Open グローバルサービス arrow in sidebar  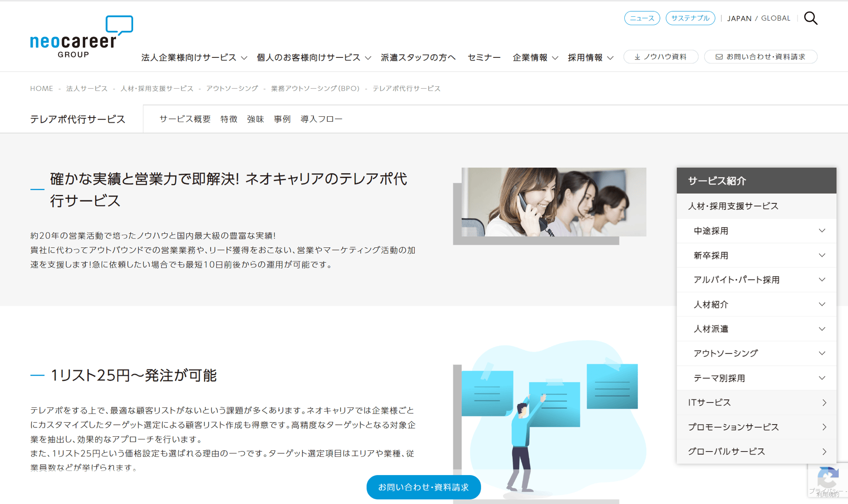(824, 452)
